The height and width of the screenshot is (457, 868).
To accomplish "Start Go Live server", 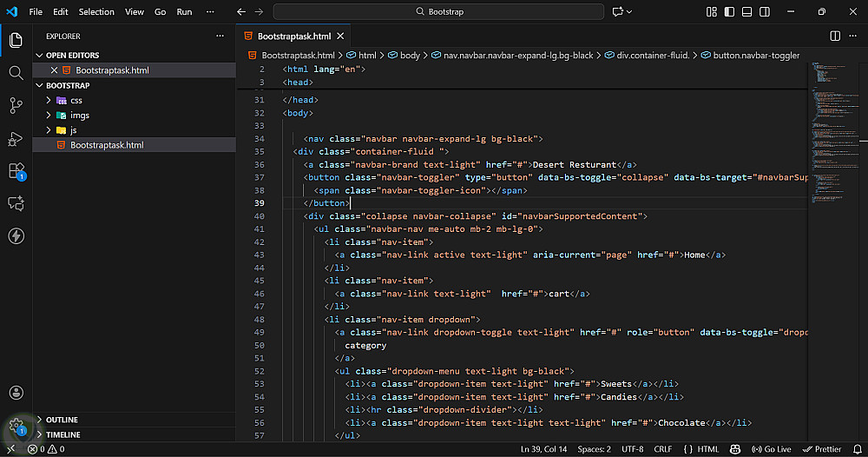I will click(771, 449).
